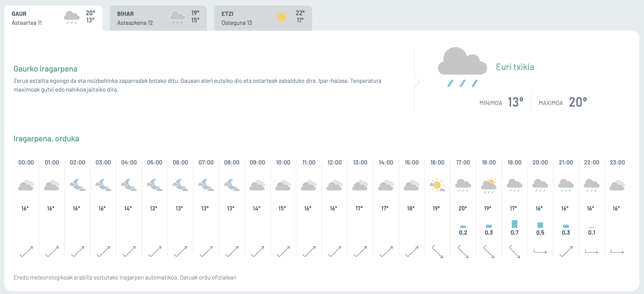Open the GAUR Asteartea 11 tab

click(53, 18)
